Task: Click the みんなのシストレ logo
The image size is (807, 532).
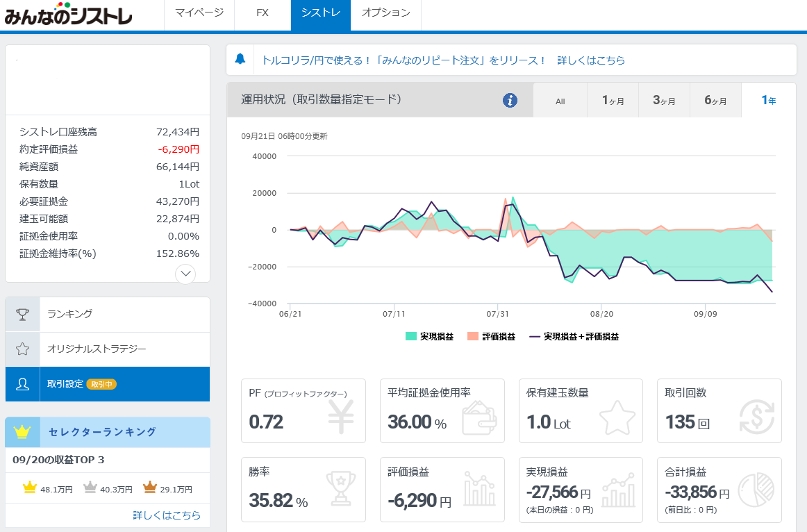Action: 68,15
